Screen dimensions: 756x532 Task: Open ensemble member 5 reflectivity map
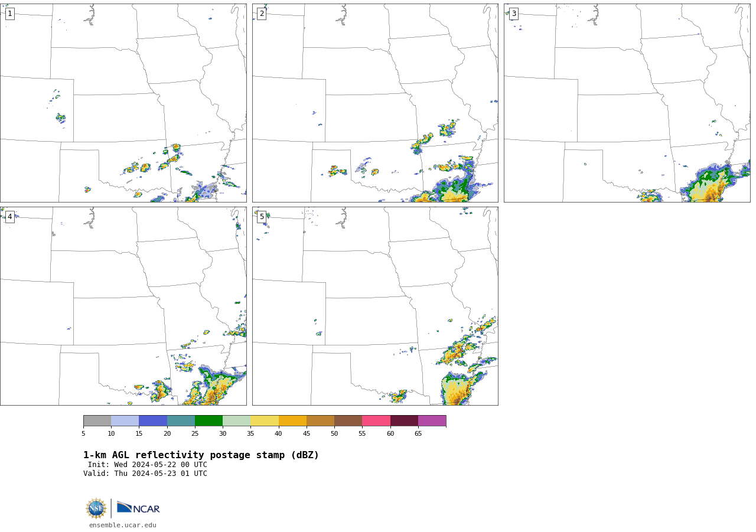tap(375, 306)
